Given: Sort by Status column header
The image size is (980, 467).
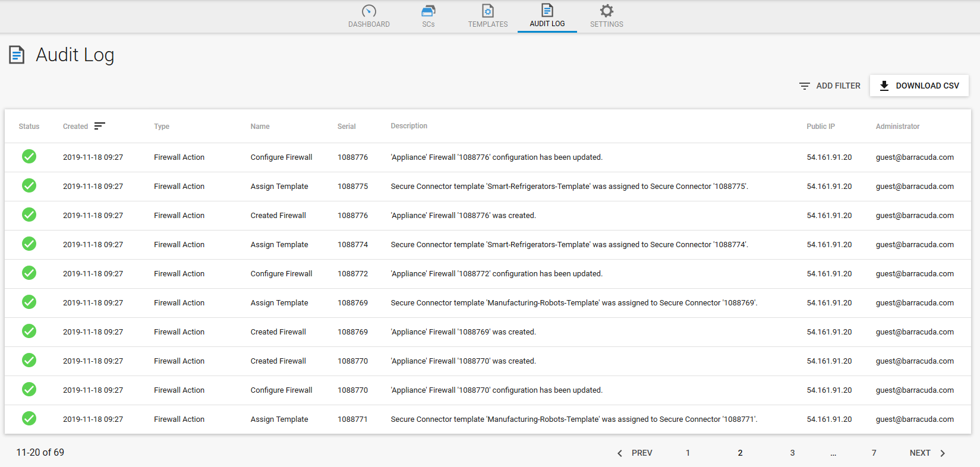Looking at the screenshot, I should coord(29,127).
